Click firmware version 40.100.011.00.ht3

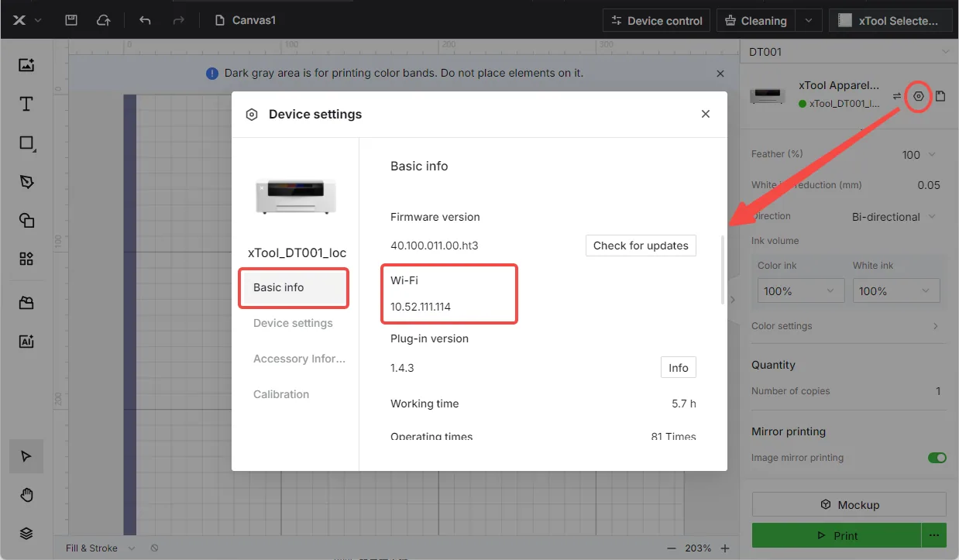(x=435, y=246)
